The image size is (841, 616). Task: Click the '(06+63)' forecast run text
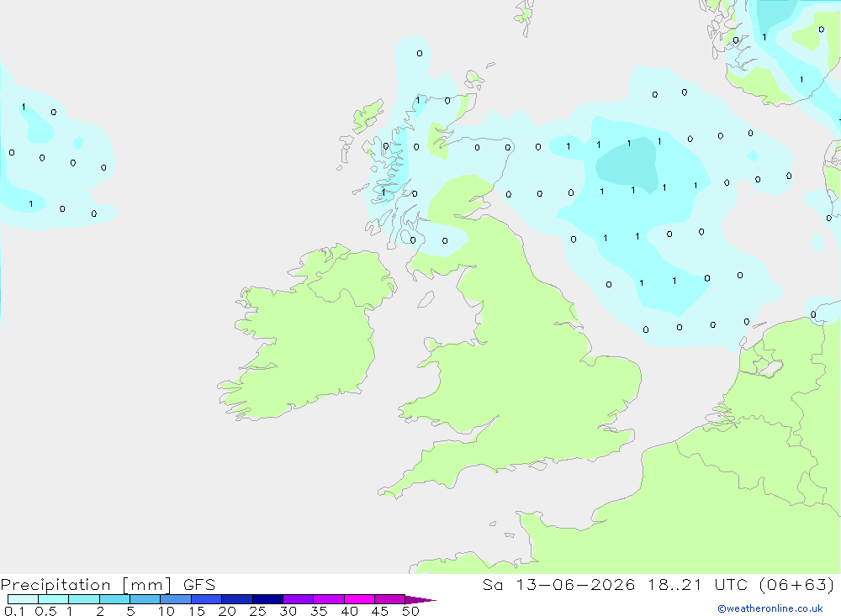pos(796,584)
